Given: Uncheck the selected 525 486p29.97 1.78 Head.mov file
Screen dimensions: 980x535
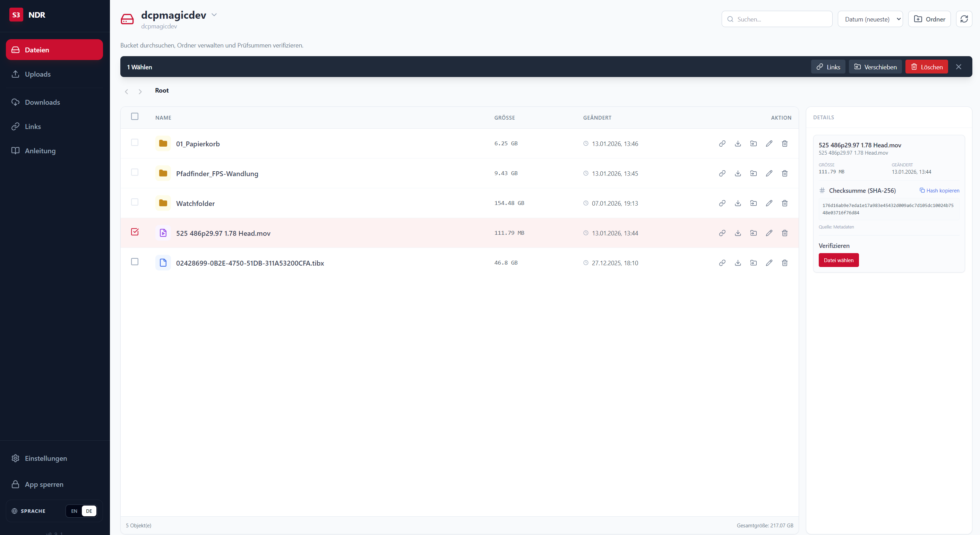Looking at the screenshot, I should (x=135, y=232).
